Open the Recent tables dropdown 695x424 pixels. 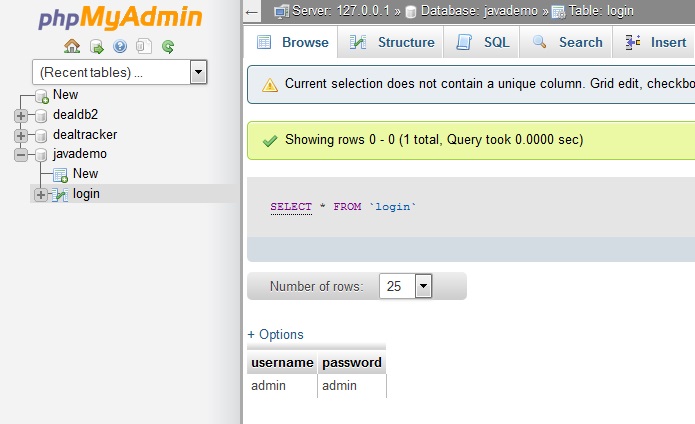pyautogui.click(x=198, y=72)
